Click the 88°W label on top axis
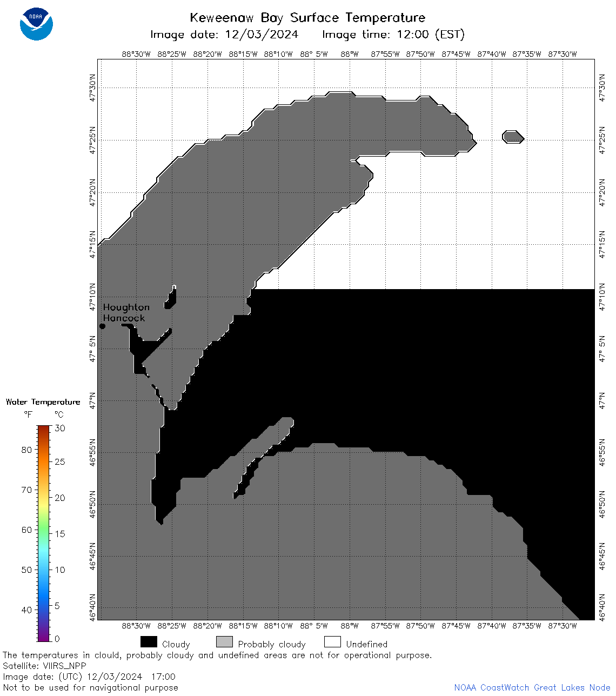The width and height of the screenshot is (616, 696). click(350, 54)
